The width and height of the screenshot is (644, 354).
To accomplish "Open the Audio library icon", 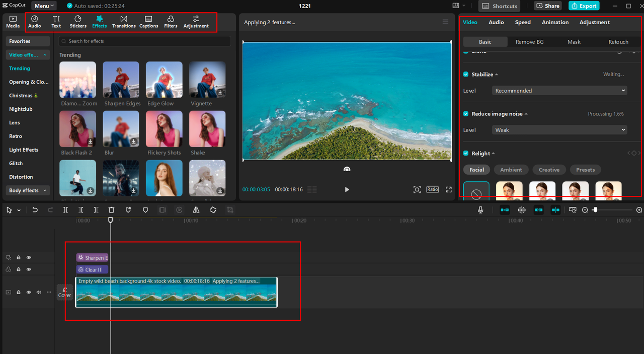I will click(x=35, y=22).
